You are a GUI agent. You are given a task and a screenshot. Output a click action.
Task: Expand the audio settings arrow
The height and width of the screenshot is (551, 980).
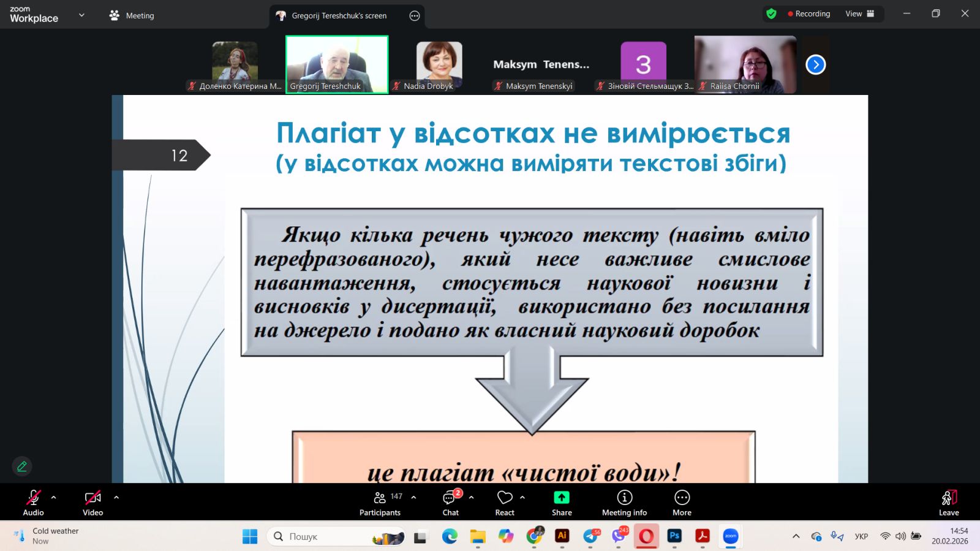pyautogui.click(x=54, y=498)
